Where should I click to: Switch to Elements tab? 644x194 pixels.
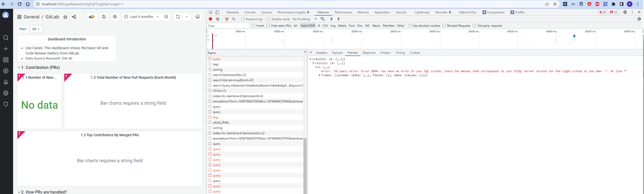point(233,12)
